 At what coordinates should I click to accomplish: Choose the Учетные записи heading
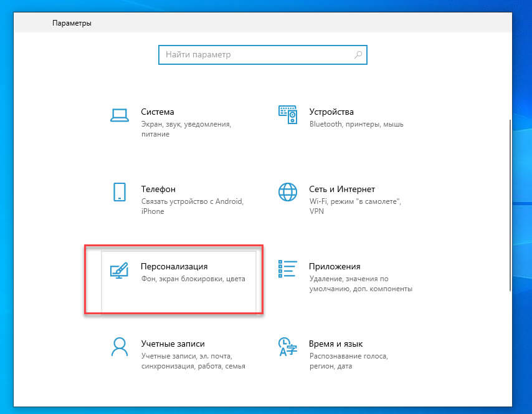[173, 344]
